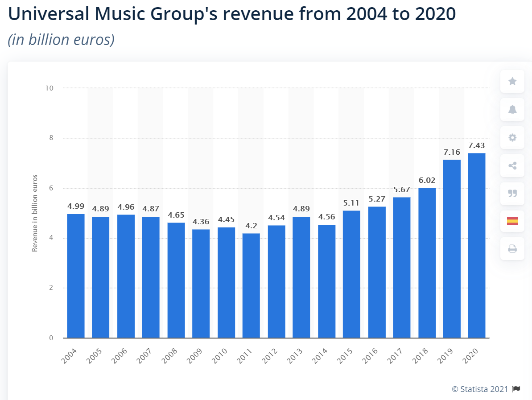Click the 2014 bar labeled 4.56
This screenshot has width=532, height=400.
pos(327,281)
